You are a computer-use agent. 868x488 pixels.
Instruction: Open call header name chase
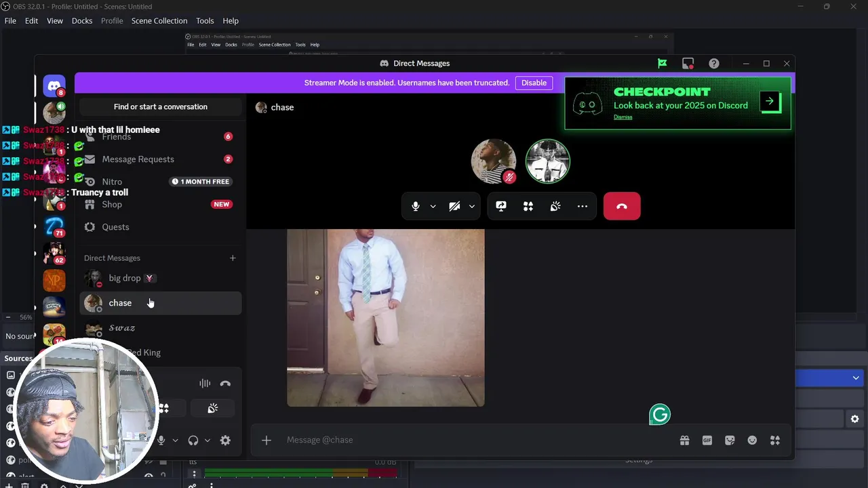click(x=282, y=107)
